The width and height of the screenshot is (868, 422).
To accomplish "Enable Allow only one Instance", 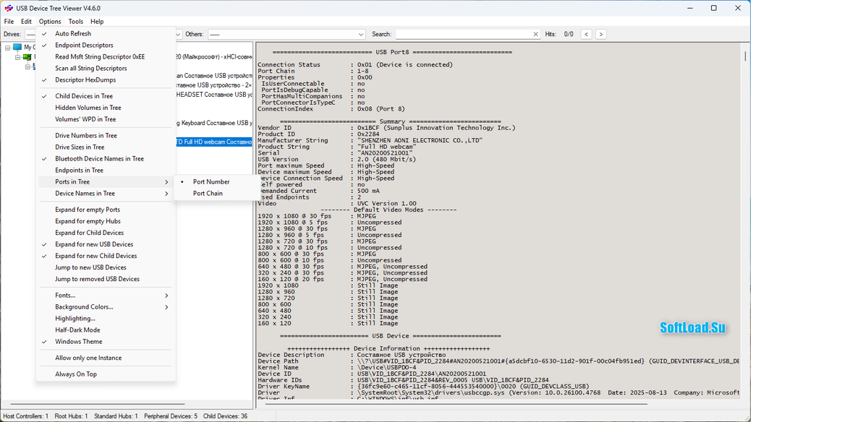I will pos(106,358).
